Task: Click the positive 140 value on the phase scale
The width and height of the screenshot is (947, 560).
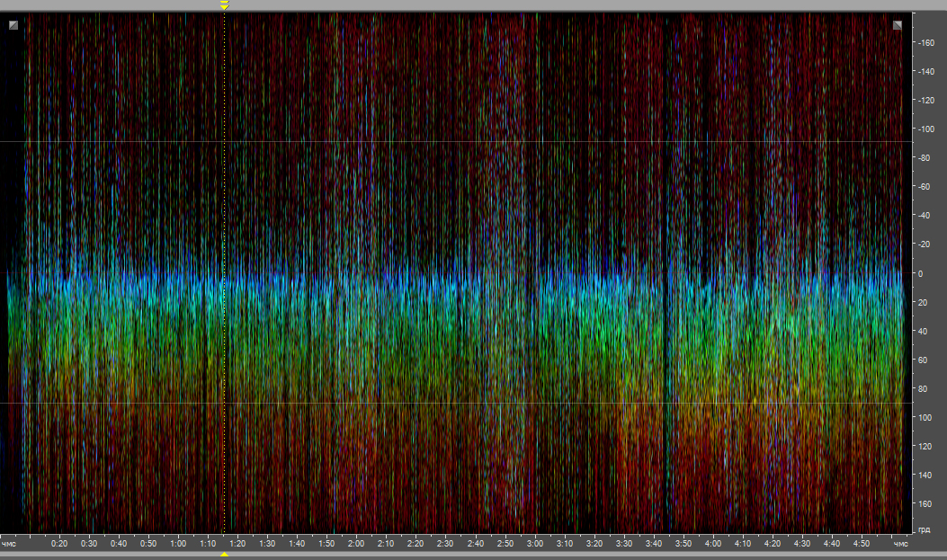Action: tap(925, 476)
